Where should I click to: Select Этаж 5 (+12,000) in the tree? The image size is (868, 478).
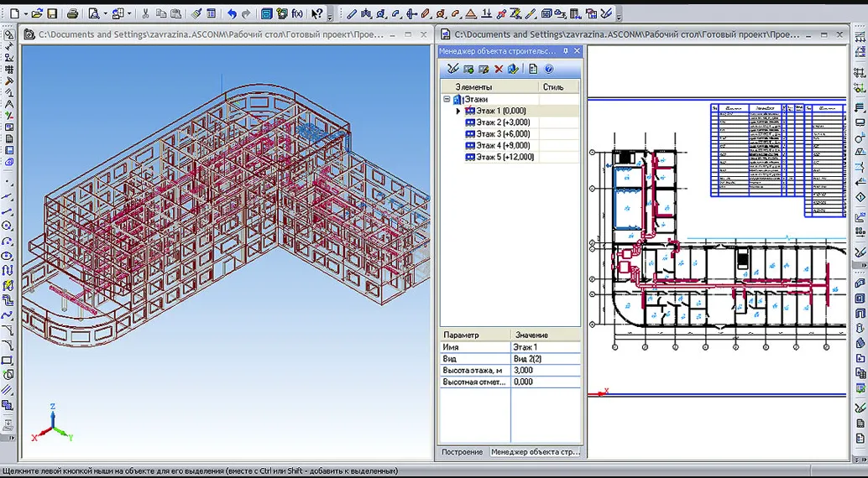(x=505, y=157)
